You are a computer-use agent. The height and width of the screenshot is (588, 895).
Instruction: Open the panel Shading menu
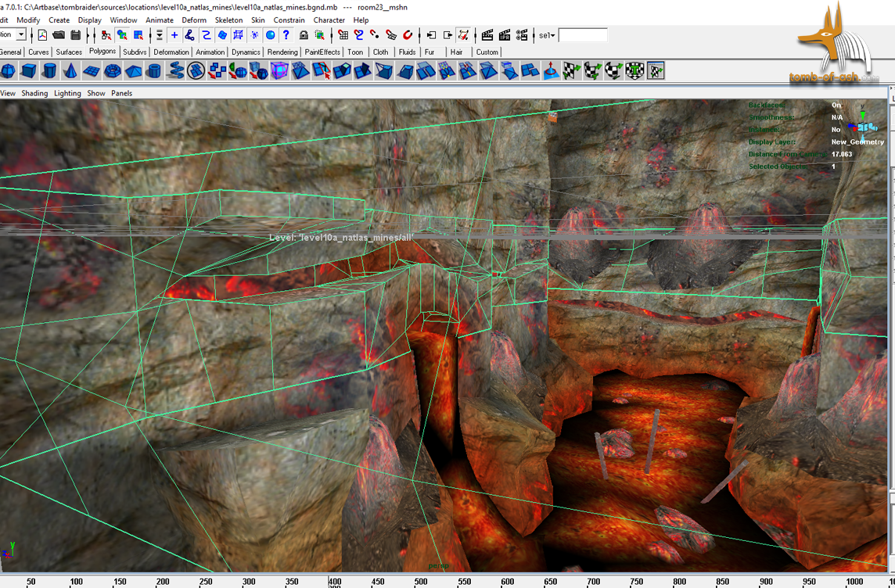pos(34,93)
